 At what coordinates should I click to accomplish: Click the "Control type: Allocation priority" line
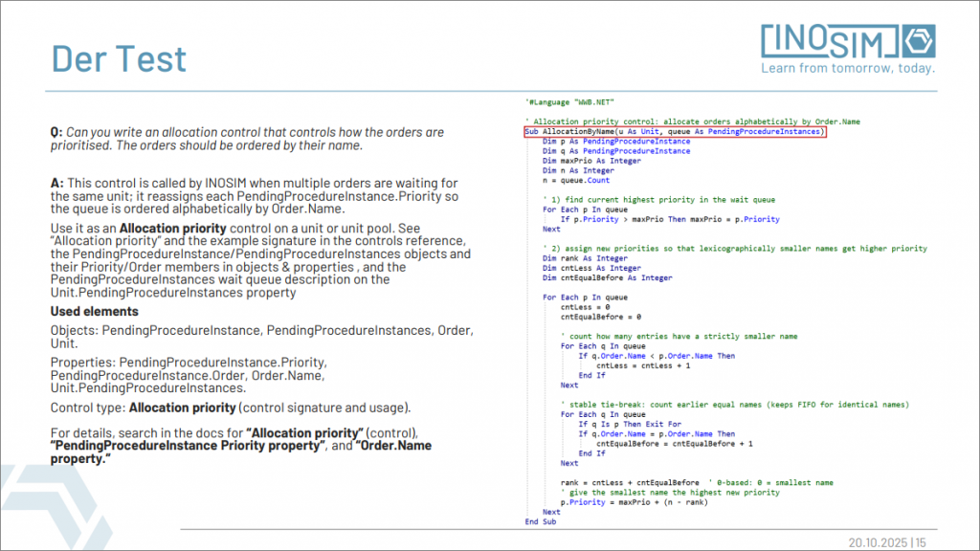[230, 408]
